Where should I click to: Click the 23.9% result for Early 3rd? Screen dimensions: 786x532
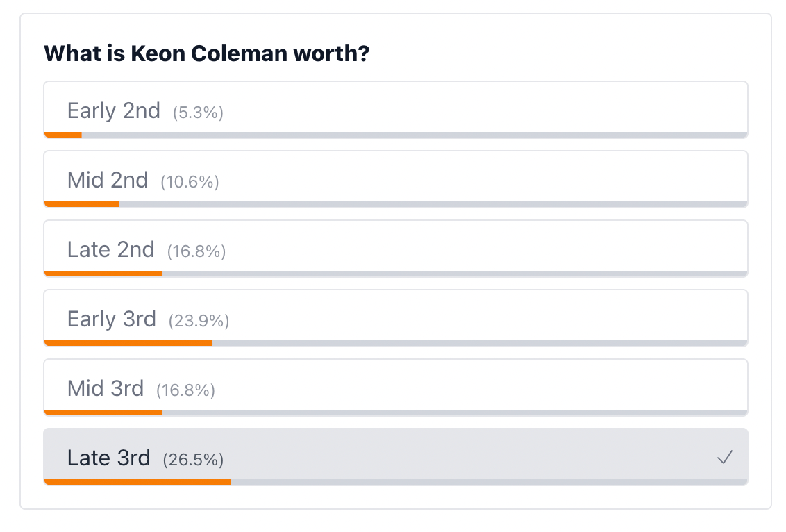click(x=199, y=321)
